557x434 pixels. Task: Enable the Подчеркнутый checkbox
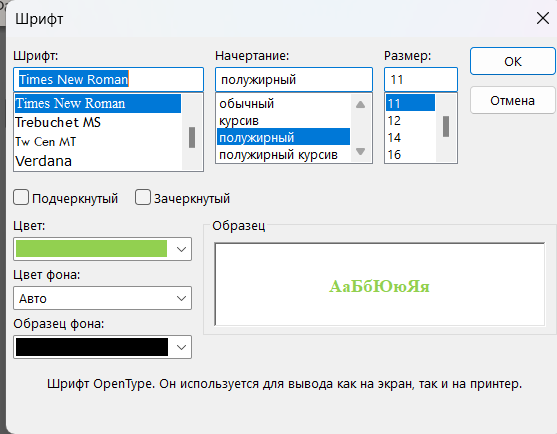(21, 197)
